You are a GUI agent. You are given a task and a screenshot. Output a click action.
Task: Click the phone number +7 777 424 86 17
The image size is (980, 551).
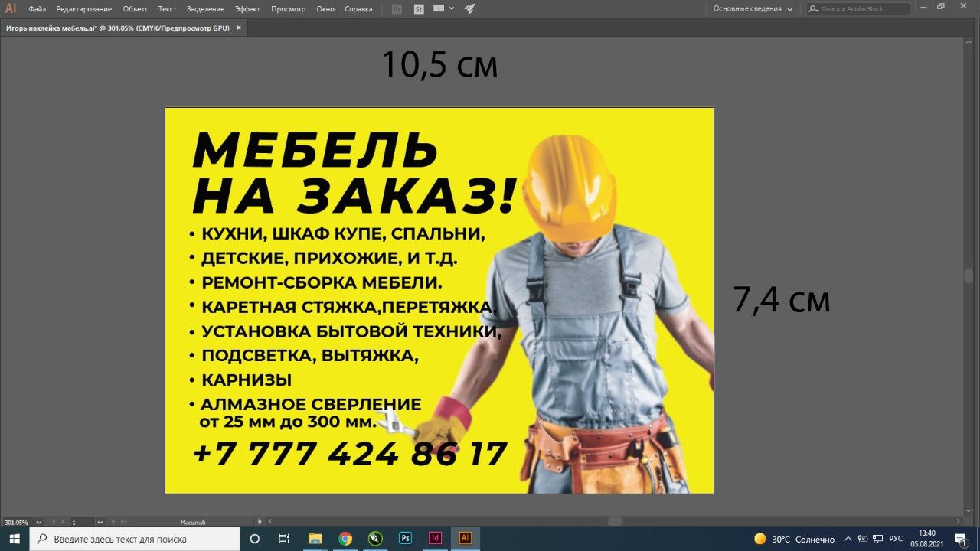(x=350, y=454)
